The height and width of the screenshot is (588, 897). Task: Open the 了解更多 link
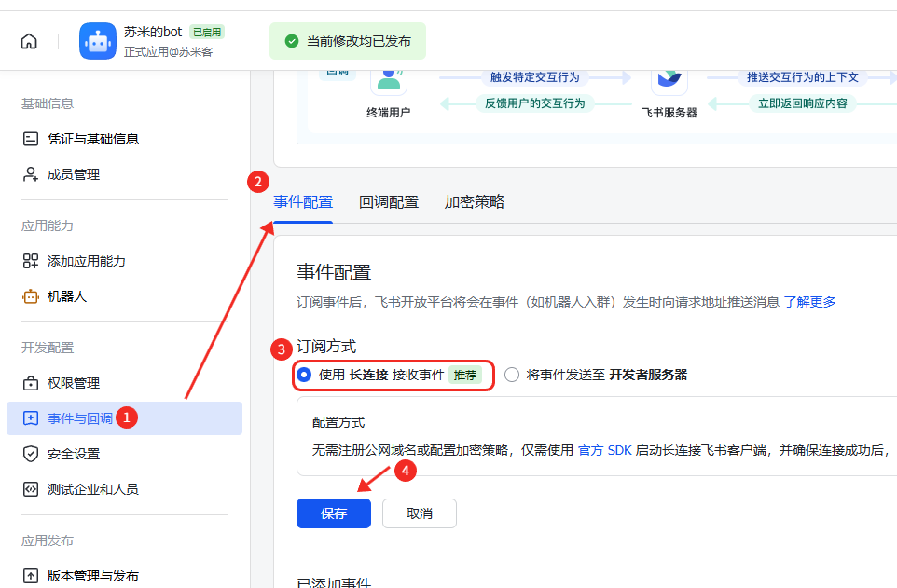[x=809, y=302]
